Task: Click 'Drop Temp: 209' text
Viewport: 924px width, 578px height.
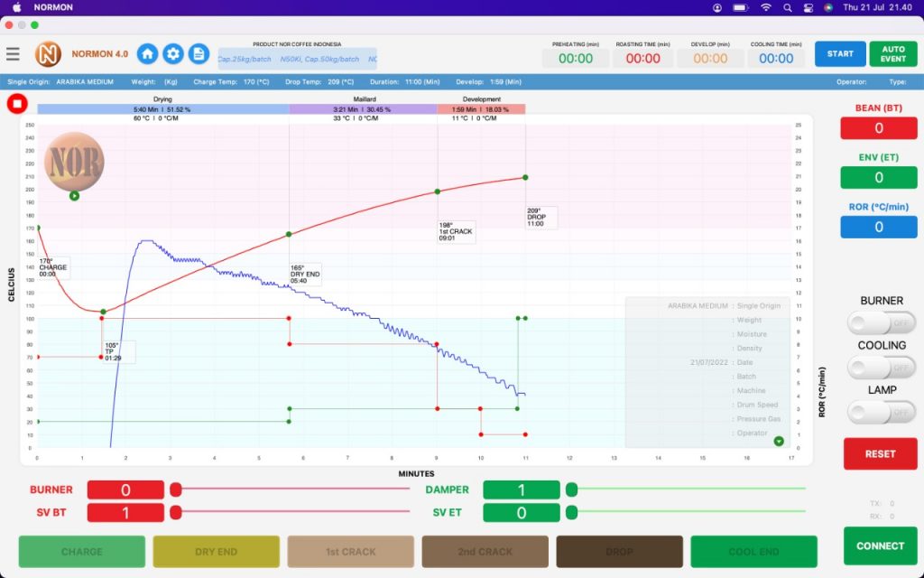Action: click(319, 82)
